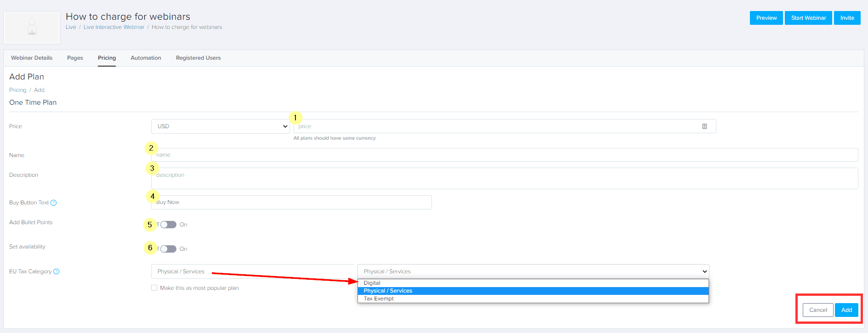Switch to the Pages tab

click(75, 58)
